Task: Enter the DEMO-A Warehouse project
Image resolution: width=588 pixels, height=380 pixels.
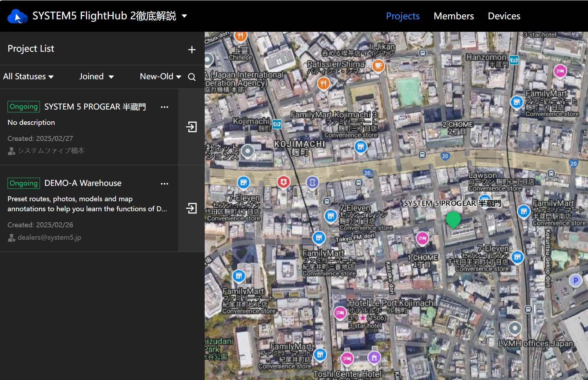Action: point(191,208)
